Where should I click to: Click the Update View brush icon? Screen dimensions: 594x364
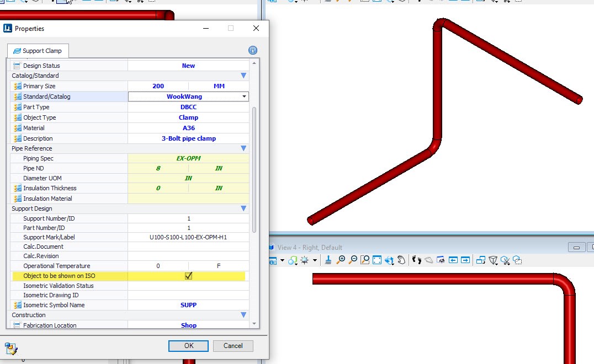pyautogui.click(x=328, y=260)
